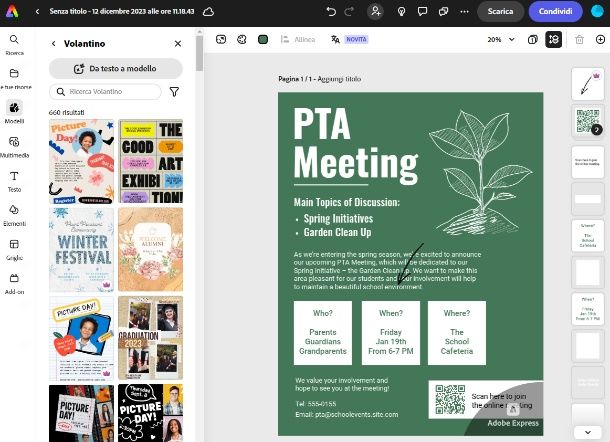Click the Scarica download button
Image resolution: width=610 pixels, height=442 pixels.
point(500,11)
